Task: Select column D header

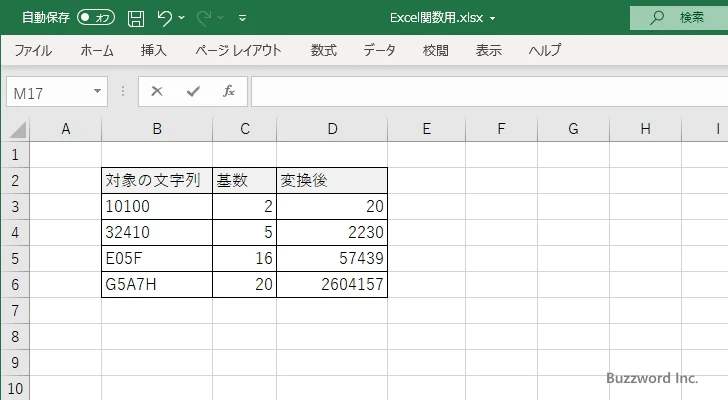Action: tap(332, 129)
